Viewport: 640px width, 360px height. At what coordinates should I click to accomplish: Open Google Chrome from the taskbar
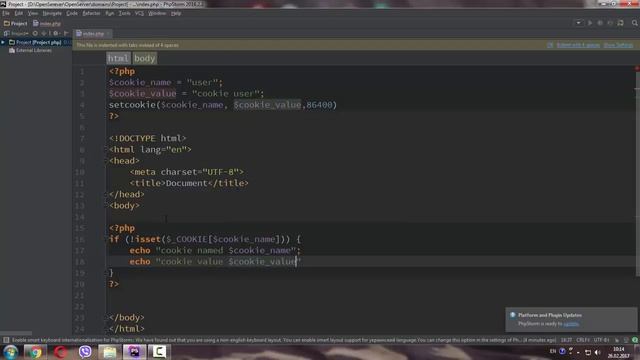[x=35, y=352]
